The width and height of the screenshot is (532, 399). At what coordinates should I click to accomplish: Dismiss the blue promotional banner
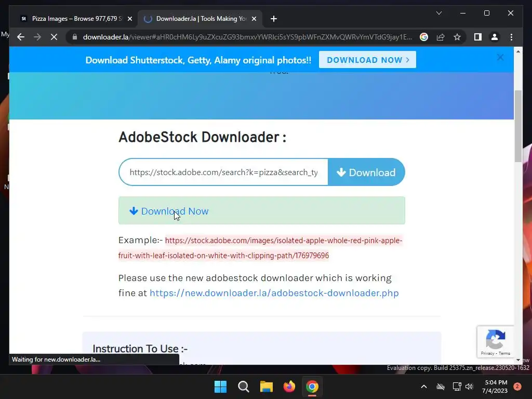pos(500,57)
